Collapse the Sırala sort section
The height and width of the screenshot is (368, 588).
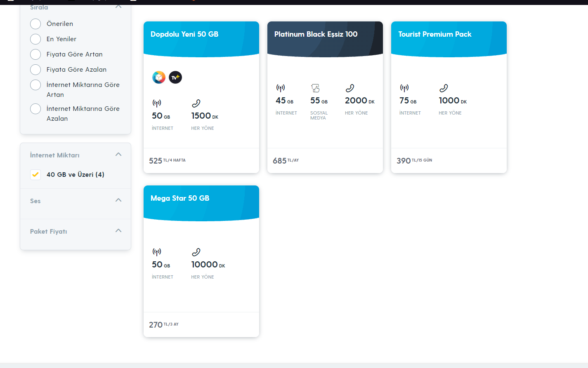(x=118, y=7)
